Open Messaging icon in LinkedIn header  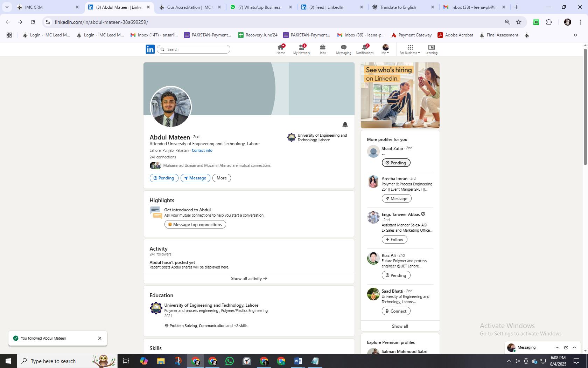click(343, 49)
